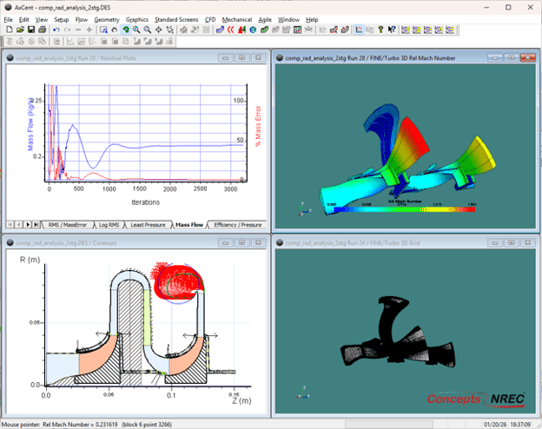The height and width of the screenshot is (429, 542).
Task: Jump to last tab with scroll arrow
Action: pyautogui.click(x=36, y=225)
